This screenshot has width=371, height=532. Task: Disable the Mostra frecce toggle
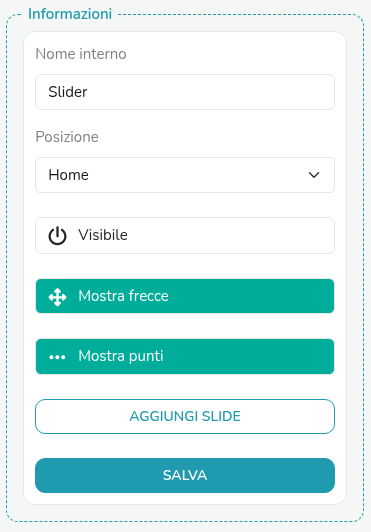pyautogui.click(x=185, y=296)
